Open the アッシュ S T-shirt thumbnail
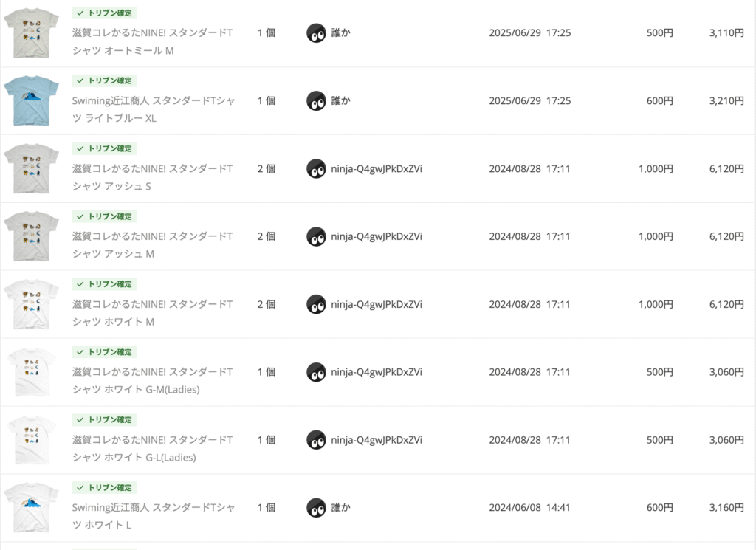Screen dimensions: 756x550 click(31, 168)
